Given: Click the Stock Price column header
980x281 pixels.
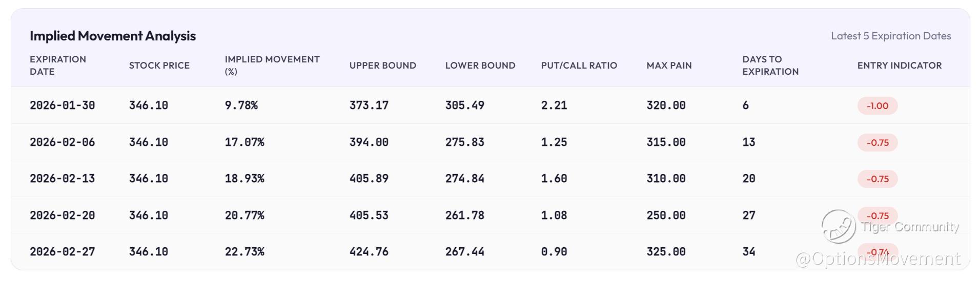Looking at the screenshot, I should [159, 66].
